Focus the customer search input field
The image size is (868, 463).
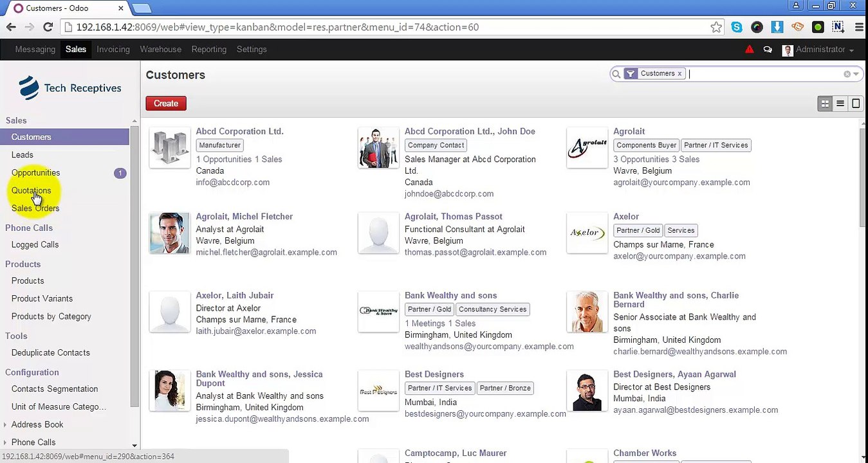pos(764,74)
